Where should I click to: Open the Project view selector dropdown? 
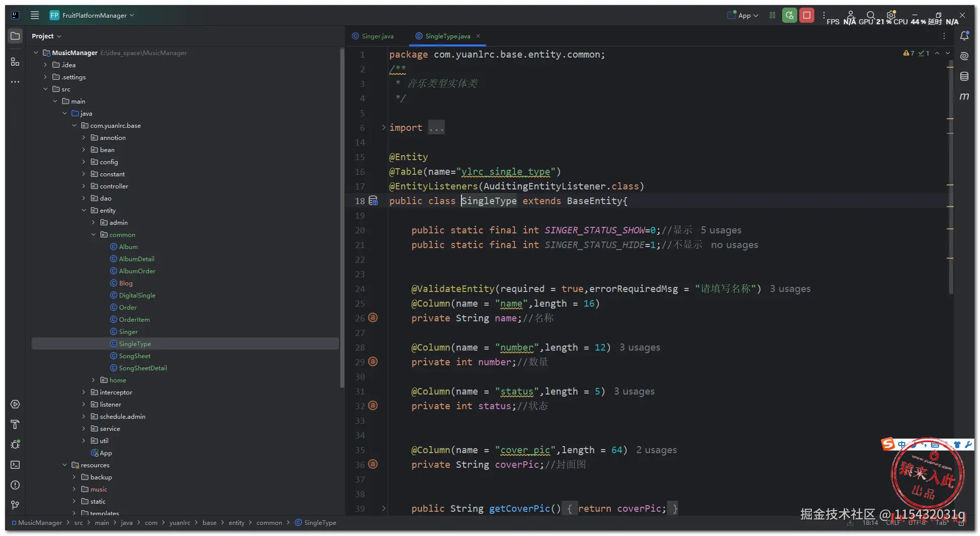[x=46, y=36]
